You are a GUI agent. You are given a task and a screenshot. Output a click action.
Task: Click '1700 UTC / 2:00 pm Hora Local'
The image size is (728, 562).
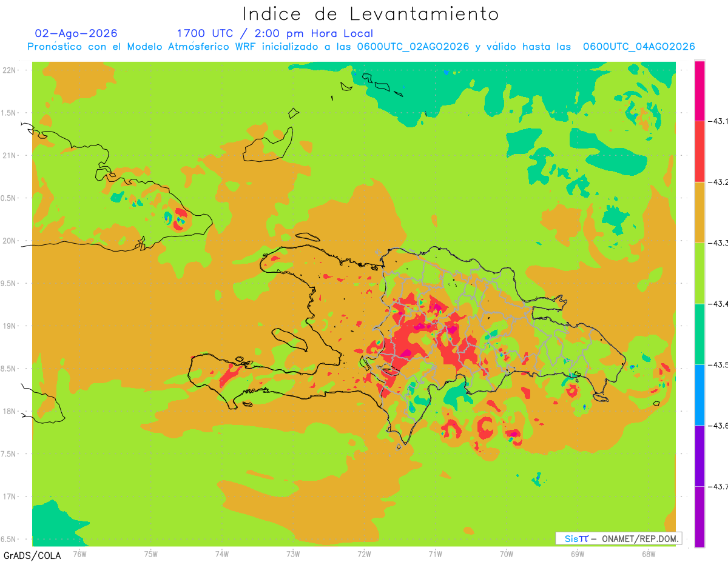click(x=275, y=33)
